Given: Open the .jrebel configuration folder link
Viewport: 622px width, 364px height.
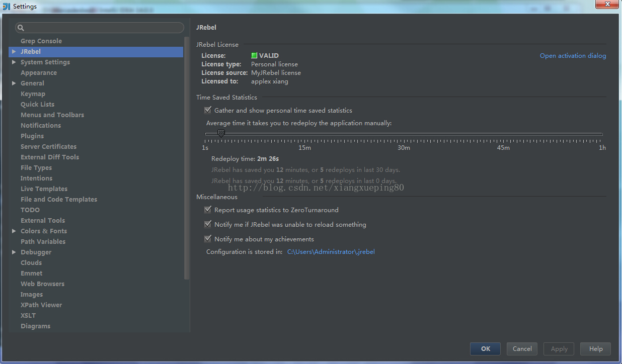Looking at the screenshot, I should [x=331, y=252].
